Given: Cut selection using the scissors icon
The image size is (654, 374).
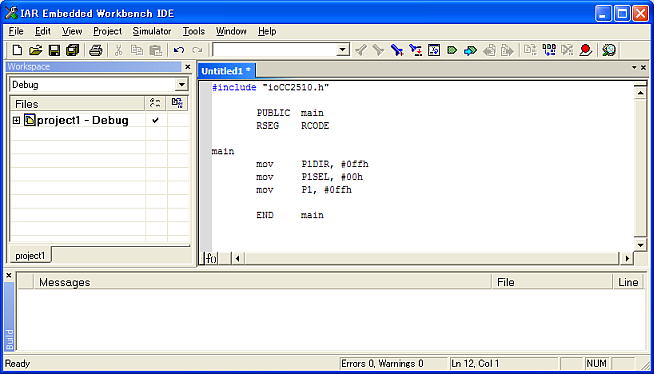Looking at the screenshot, I should (x=118, y=50).
